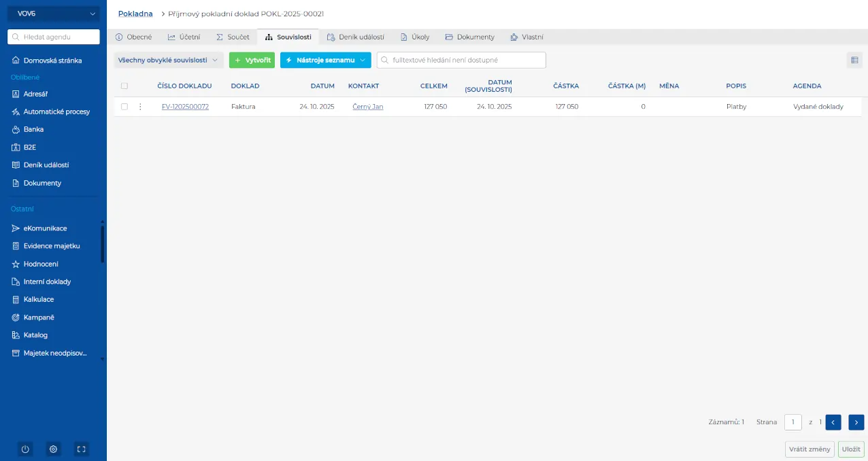The width and height of the screenshot is (868, 461).
Task: Open settings gear in sidebar footer
Action: pos(53,449)
